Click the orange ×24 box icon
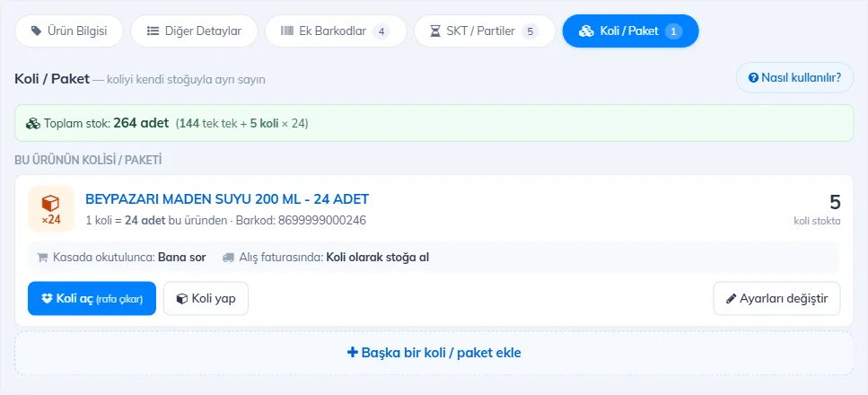Viewport: 868px width, 395px height. [51, 208]
